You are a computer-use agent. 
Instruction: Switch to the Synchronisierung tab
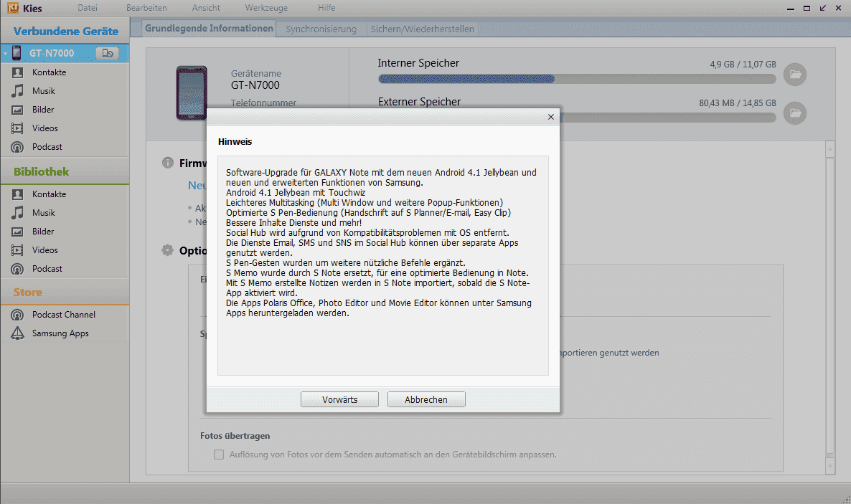[x=321, y=29]
